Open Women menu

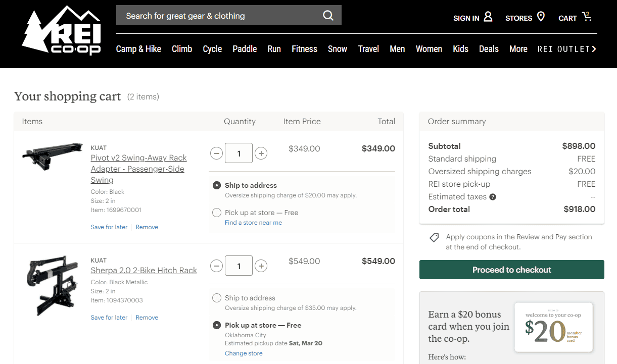429,49
